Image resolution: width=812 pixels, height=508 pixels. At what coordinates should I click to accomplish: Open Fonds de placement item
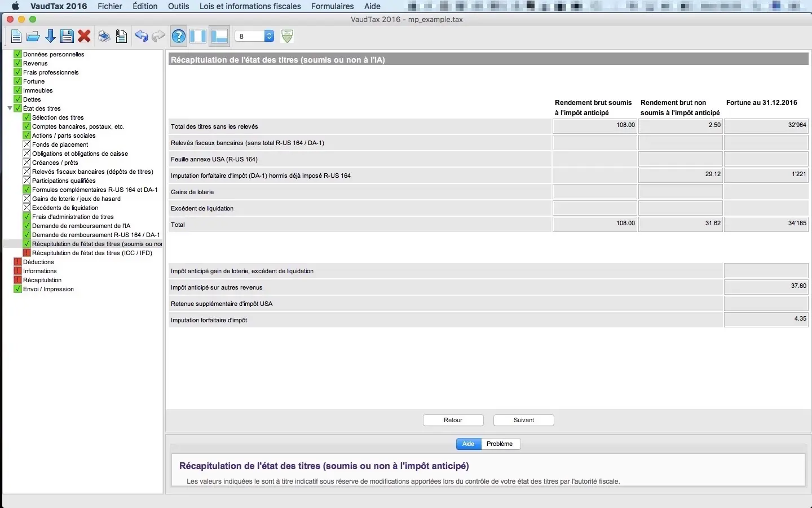(x=60, y=144)
